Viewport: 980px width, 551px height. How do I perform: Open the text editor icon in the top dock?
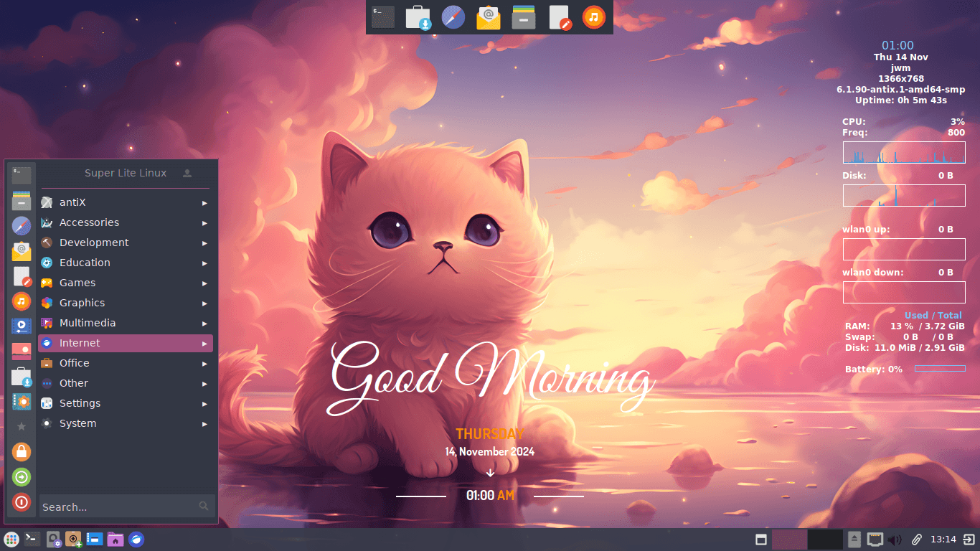[x=558, y=17]
